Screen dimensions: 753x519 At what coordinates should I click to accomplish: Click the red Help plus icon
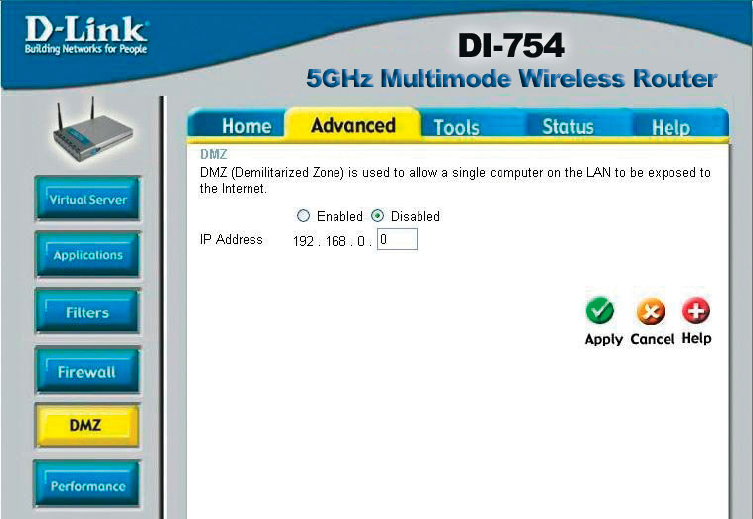[696, 310]
